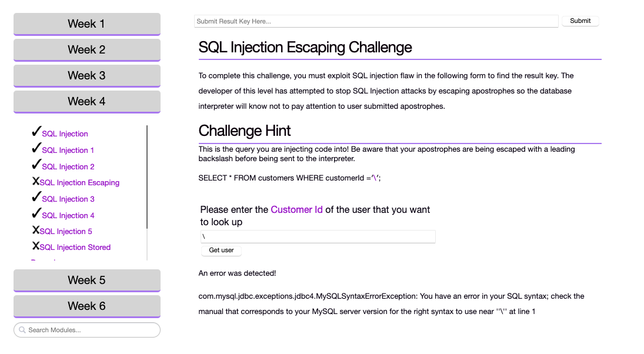Click the Submit button
The width and height of the screenshot is (644, 354).
tap(580, 21)
